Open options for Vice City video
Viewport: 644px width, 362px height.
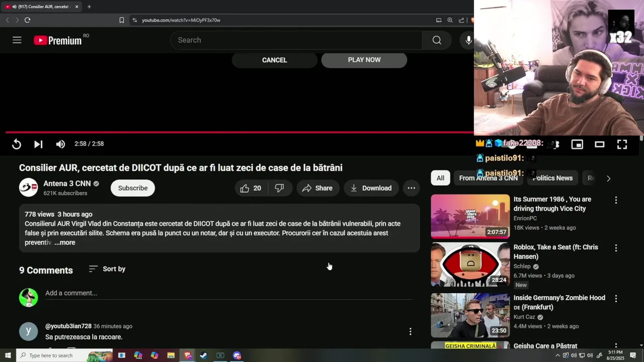pyautogui.click(x=616, y=200)
